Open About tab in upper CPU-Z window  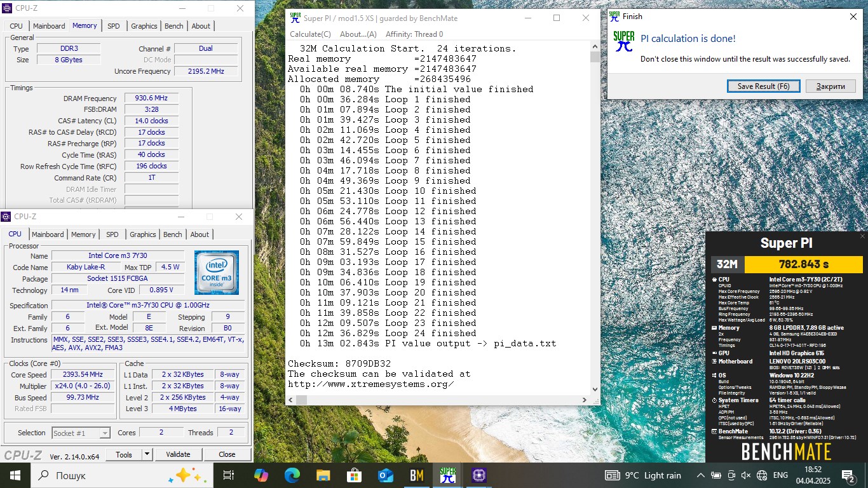click(201, 26)
